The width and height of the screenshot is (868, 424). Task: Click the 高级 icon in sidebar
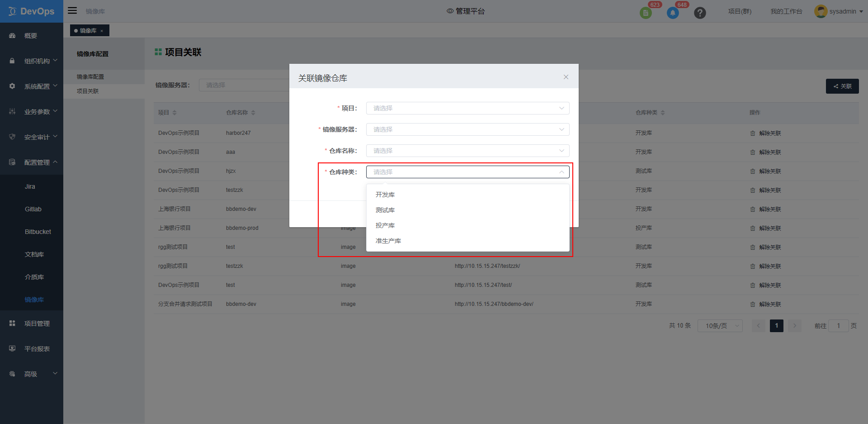(x=12, y=374)
